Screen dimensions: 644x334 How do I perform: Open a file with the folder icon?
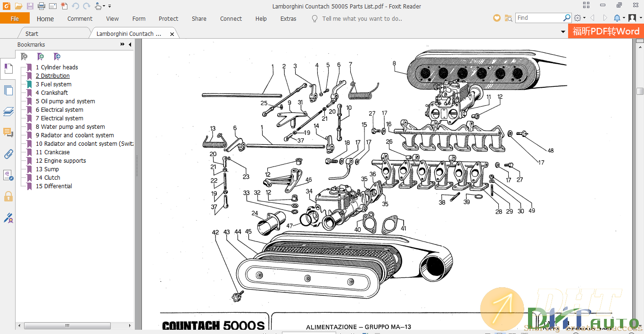(18, 6)
